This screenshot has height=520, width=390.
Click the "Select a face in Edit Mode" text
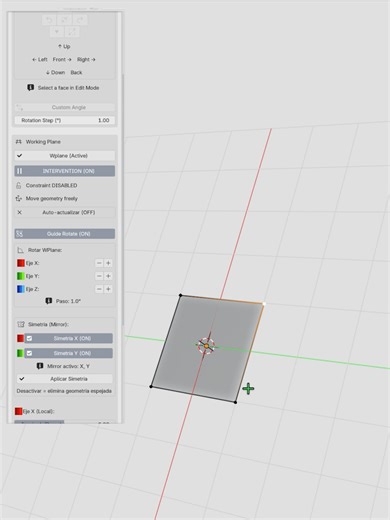coord(68,88)
